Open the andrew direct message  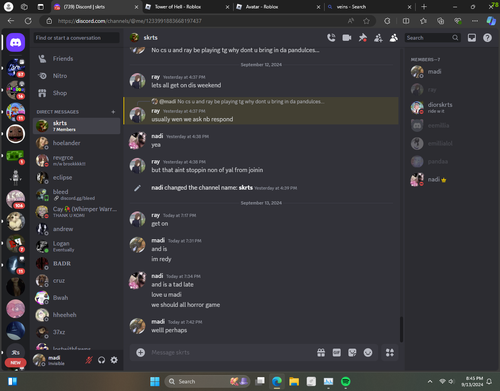click(77, 229)
